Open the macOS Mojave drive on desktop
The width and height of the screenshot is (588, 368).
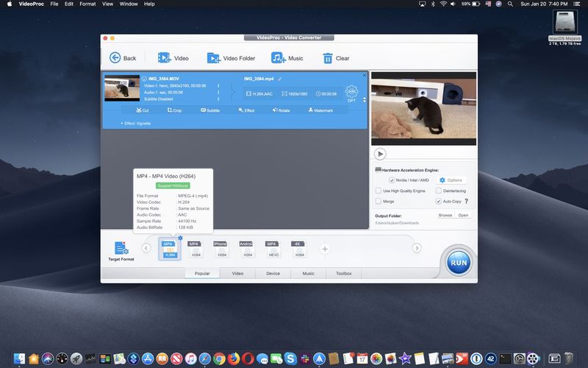564,27
